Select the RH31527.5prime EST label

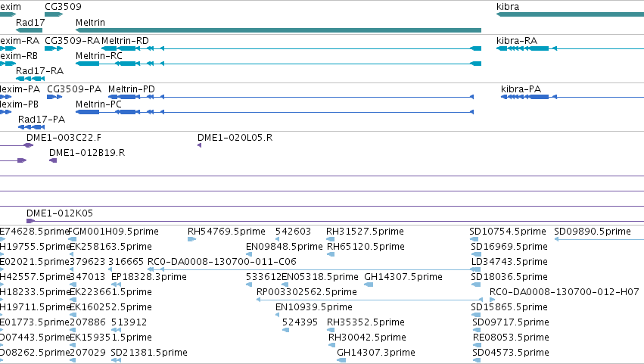coord(365,232)
